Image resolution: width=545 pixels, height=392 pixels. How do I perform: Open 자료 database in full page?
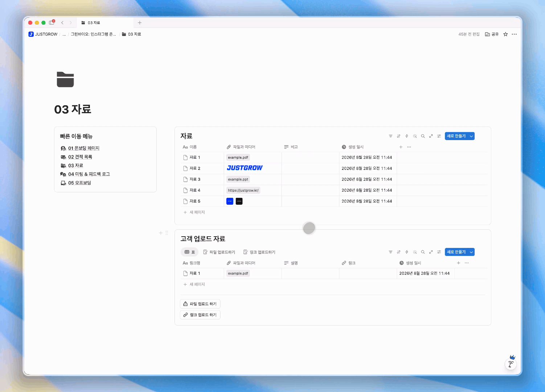click(431, 136)
